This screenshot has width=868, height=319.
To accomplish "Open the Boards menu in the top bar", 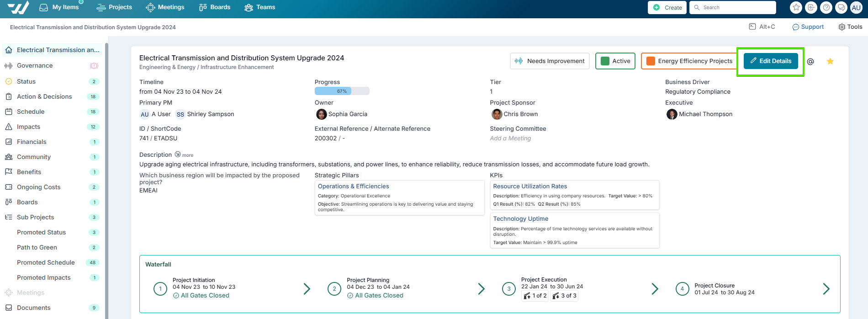I will [x=215, y=7].
